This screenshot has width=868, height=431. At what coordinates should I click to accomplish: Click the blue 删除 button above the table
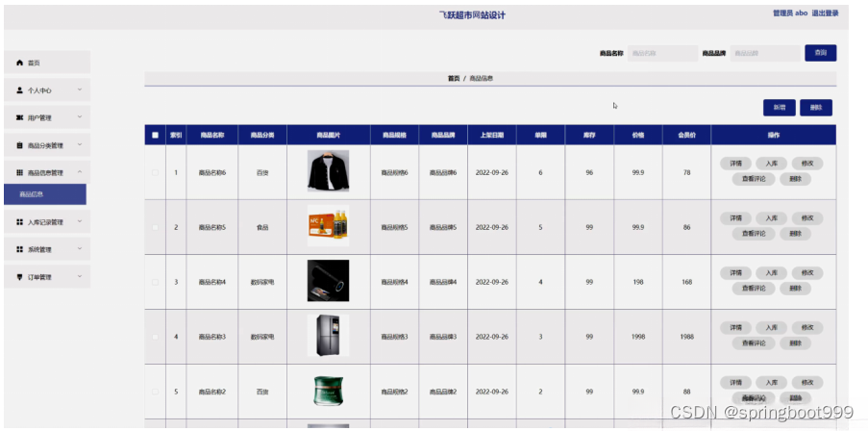816,108
